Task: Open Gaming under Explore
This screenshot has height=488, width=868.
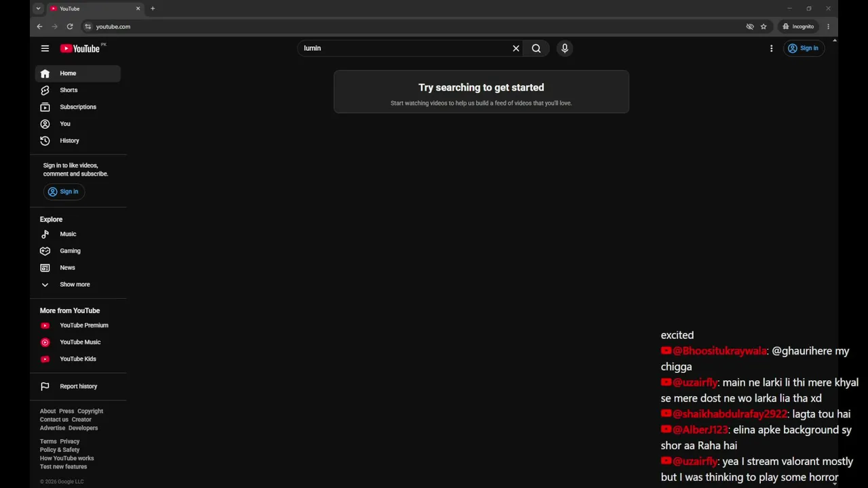Action: click(x=78, y=251)
